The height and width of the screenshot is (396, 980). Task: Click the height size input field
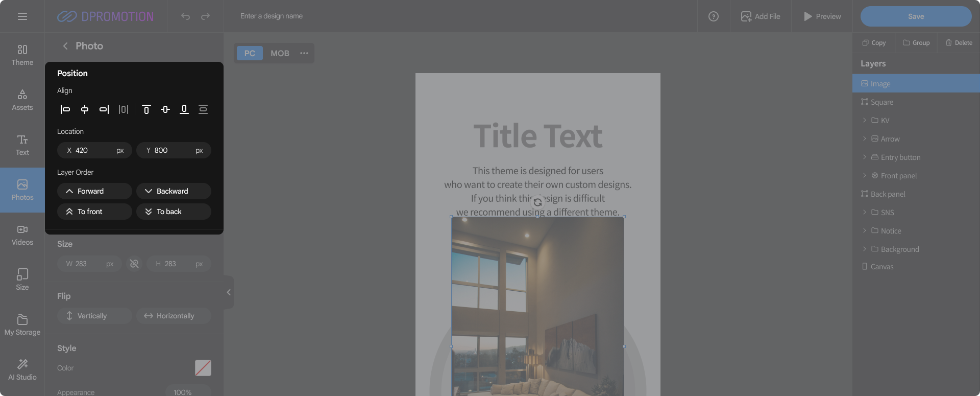[179, 264]
